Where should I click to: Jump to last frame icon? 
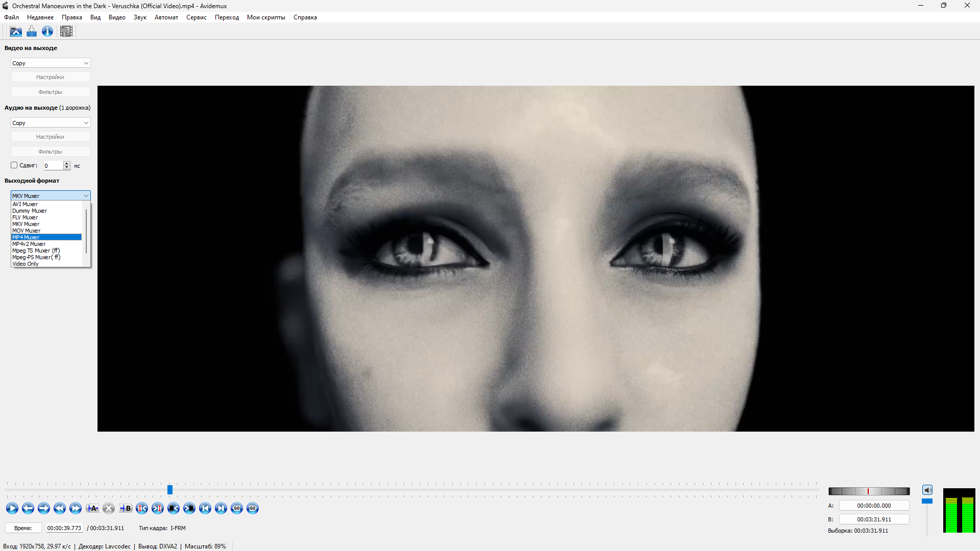(x=221, y=508)
